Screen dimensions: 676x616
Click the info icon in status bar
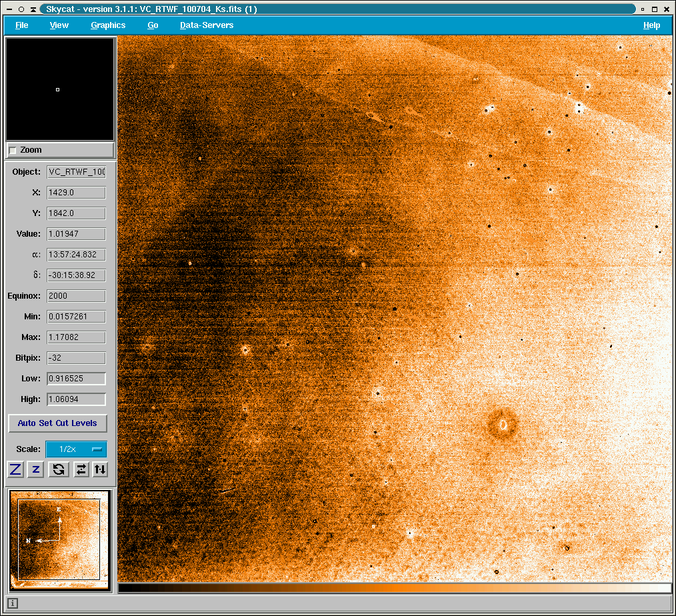13,603
